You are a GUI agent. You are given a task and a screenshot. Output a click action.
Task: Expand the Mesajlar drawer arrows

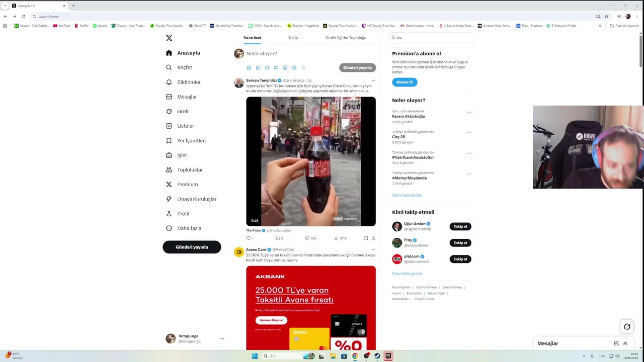[625, 344]
